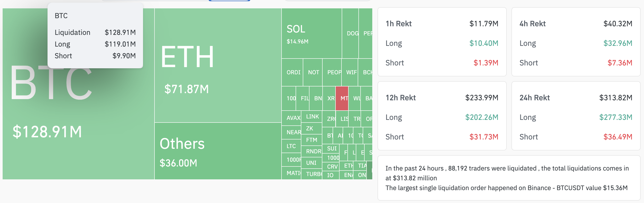Select the AVAX tile

tap(292, 118)
